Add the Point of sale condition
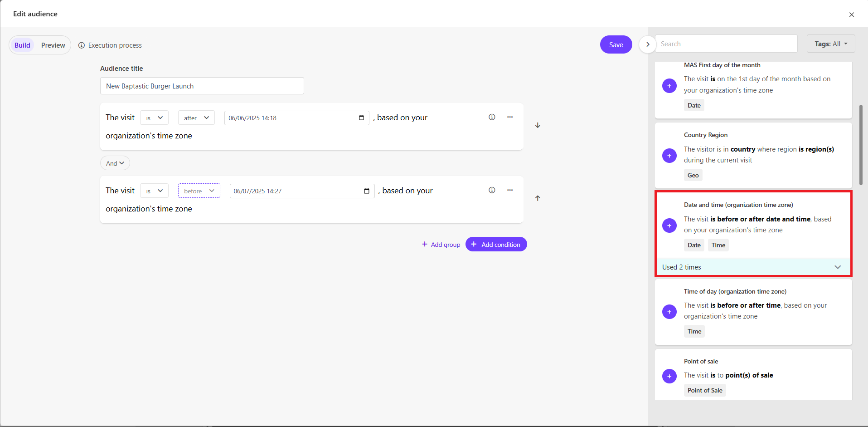The width and height of the screenshot is (868, 427). (x=669, y=376)
